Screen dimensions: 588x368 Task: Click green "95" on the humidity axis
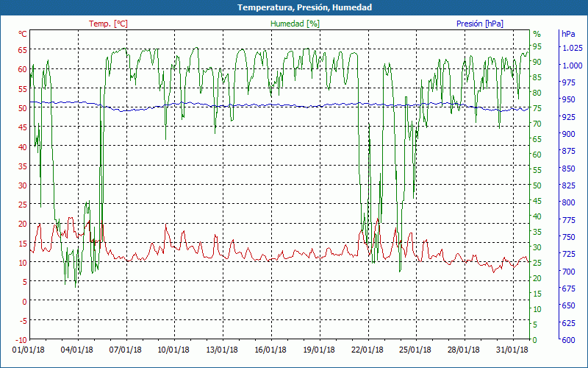click(x=537, y=46)
